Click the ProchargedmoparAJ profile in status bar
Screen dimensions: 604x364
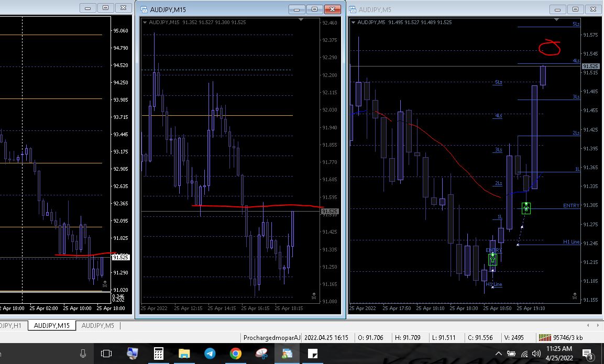[271, 338]
